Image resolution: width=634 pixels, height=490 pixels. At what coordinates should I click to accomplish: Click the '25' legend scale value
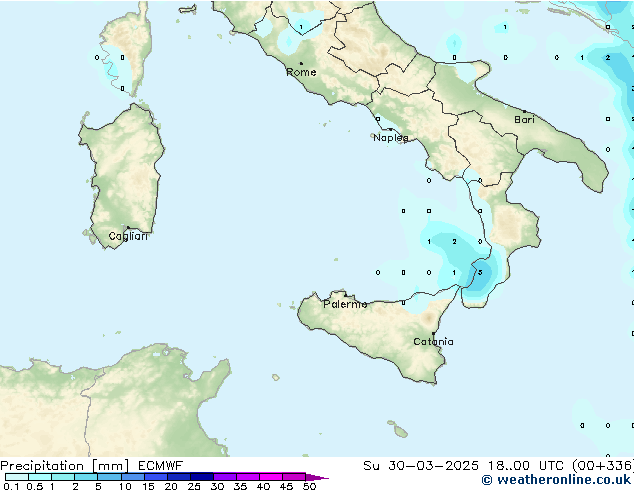(194, 486)
